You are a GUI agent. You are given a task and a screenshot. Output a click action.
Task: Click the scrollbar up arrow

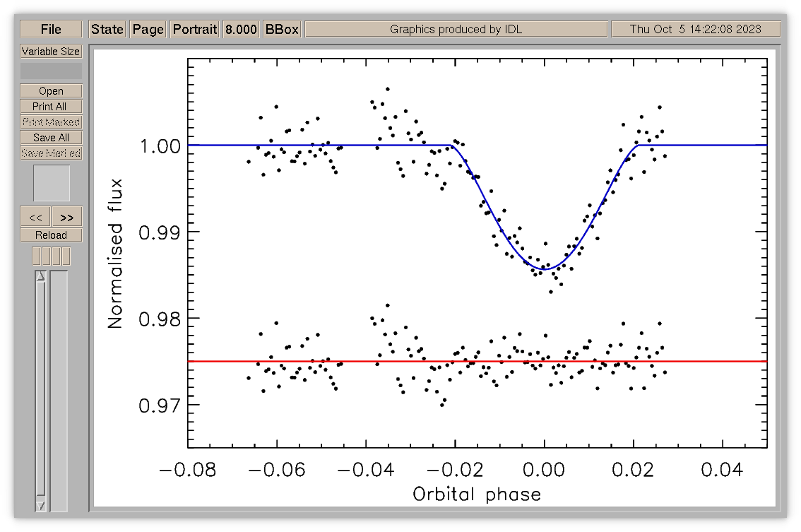click(x=41, y=276)
